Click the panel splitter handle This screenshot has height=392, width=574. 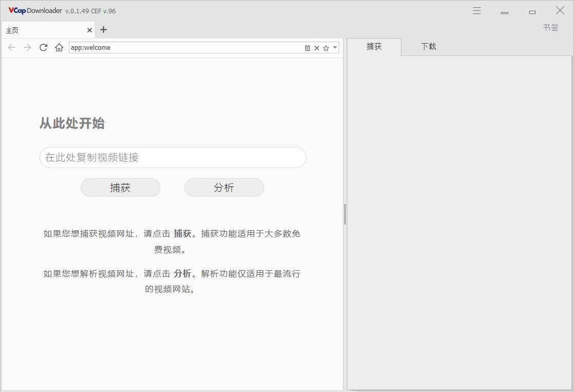[345, 214]
